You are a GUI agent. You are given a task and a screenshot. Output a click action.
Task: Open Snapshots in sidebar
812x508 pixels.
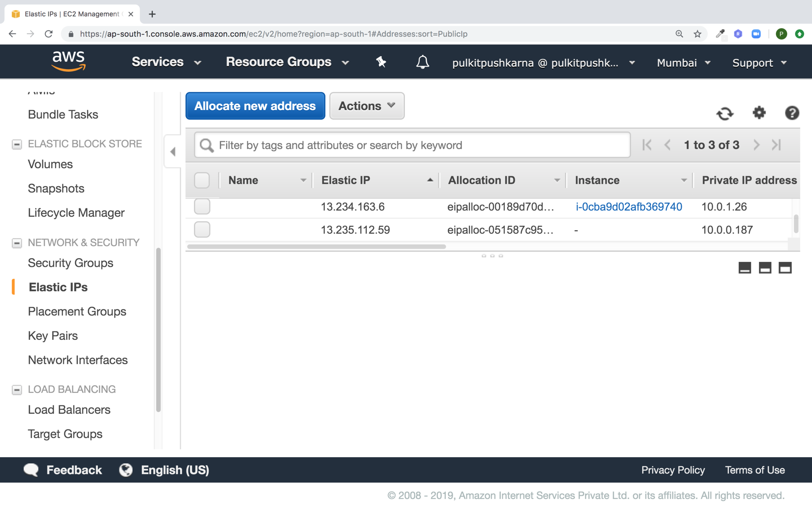coord(56,188)
